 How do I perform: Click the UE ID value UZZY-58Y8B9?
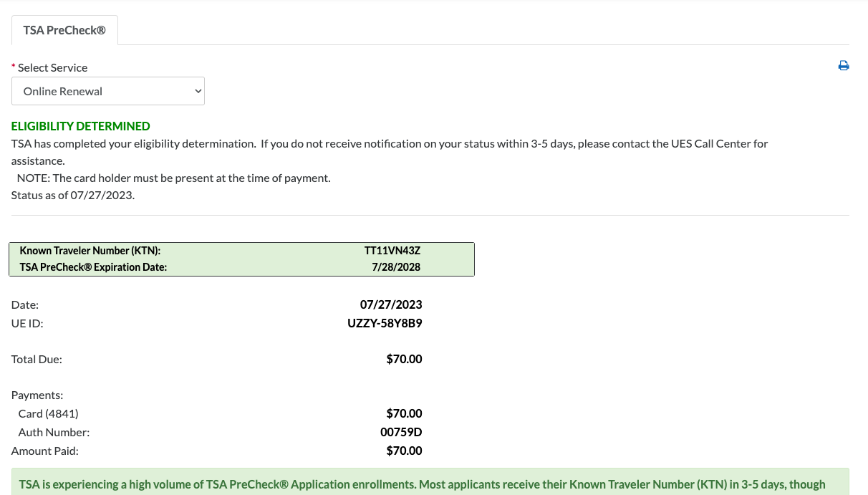click(x=385, y=323)
